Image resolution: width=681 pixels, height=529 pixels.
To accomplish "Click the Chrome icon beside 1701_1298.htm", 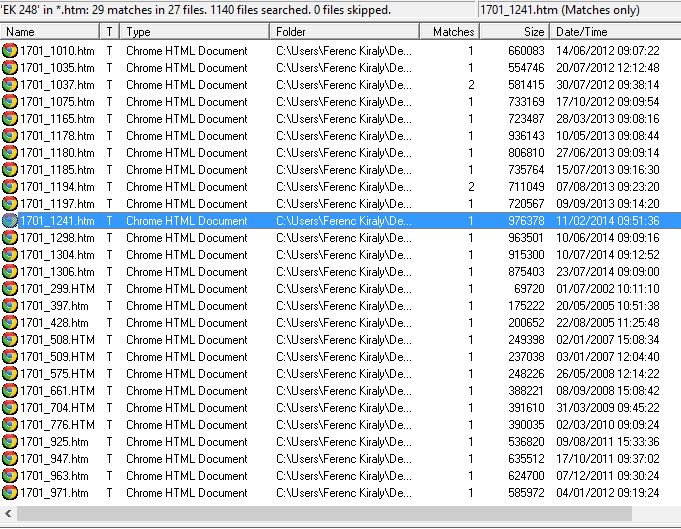I will [10, 238].
